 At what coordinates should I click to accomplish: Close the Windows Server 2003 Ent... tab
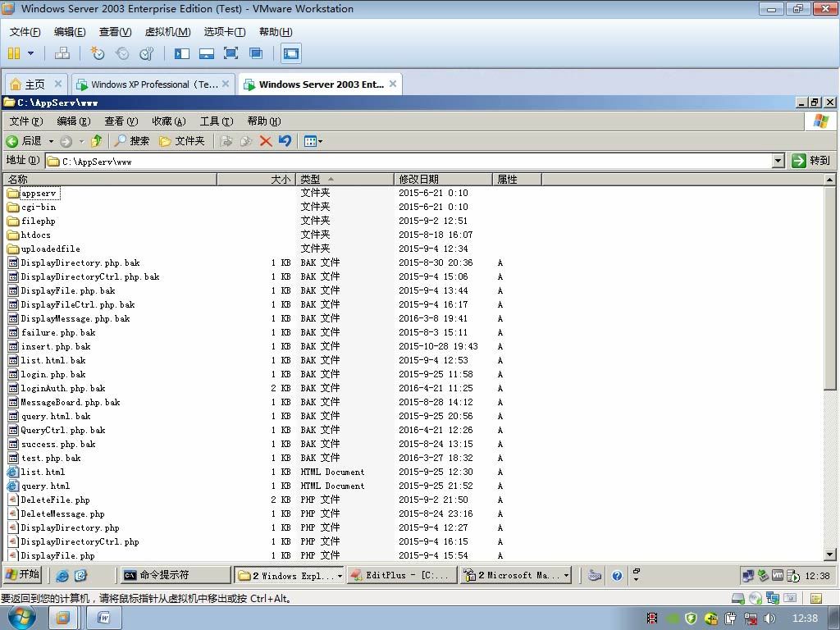point(393,84)
